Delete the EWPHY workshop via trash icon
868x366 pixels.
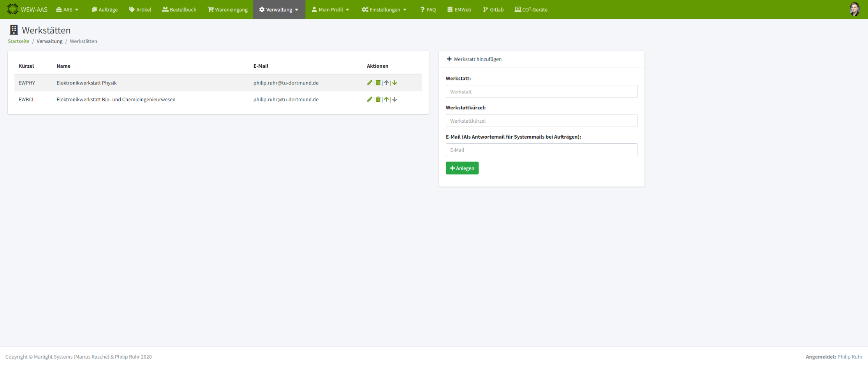pos(378,83)
